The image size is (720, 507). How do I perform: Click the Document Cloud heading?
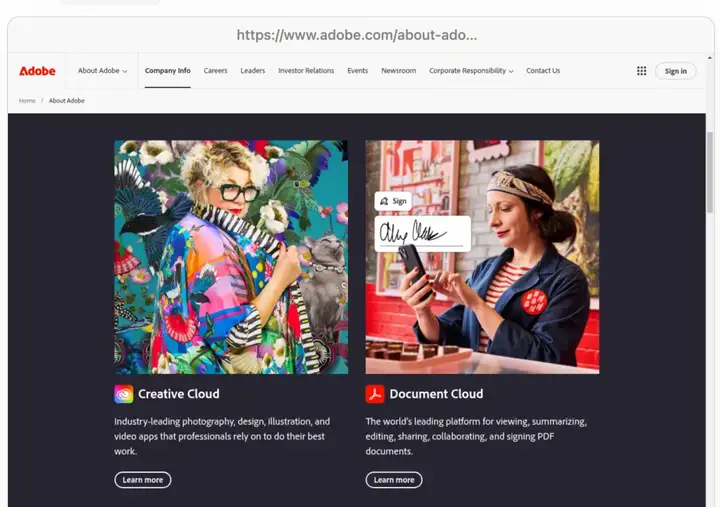tap(436, 394)
